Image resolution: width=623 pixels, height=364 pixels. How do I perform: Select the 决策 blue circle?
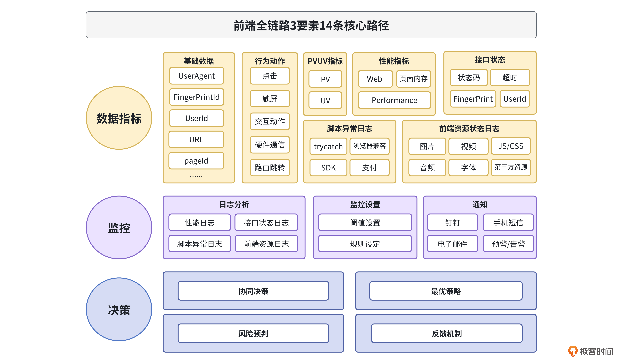click(x=119, y=309)
